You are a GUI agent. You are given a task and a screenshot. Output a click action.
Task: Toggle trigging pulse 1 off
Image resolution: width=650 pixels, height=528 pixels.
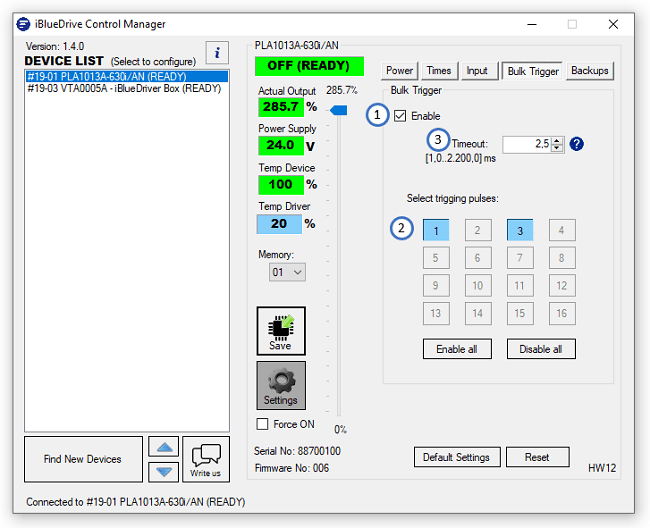436,230
